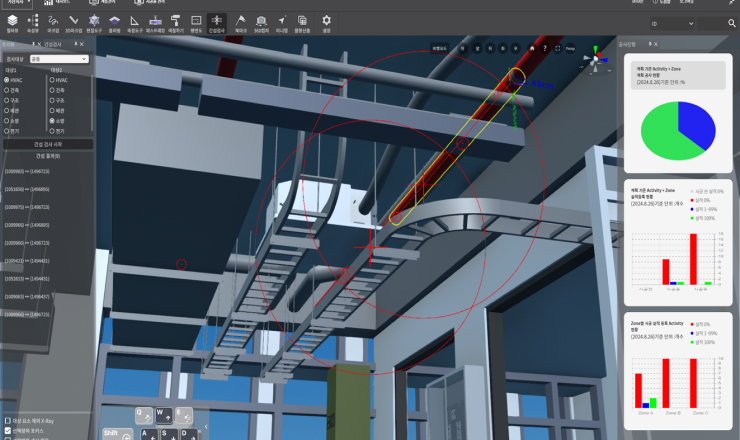740x440 pixels.
Task: Select HVAC radio in the first target column
Action: (x=6, y=79)
